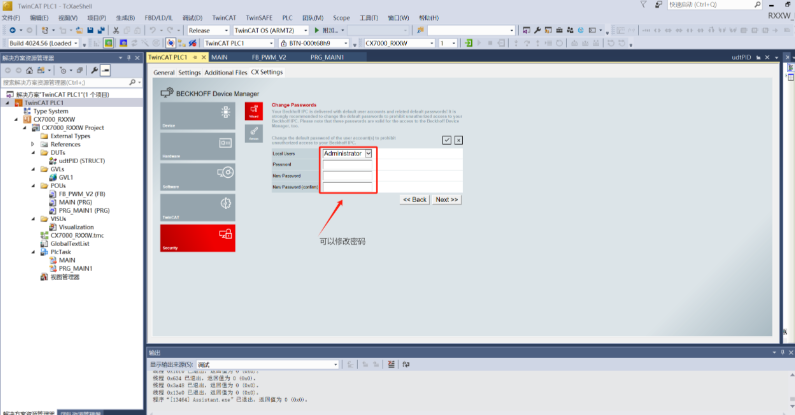Open the Device tile in Device Manager

(x=198, y=115)
